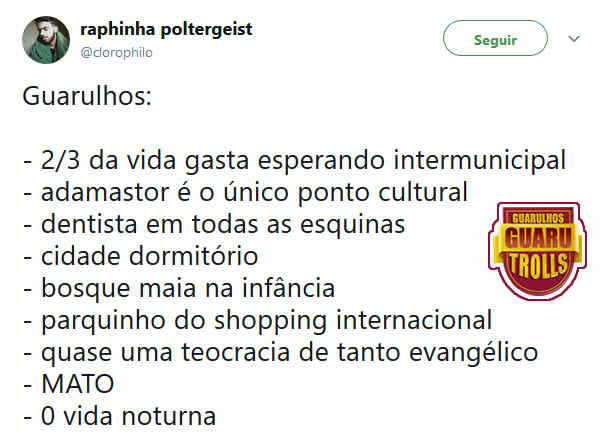Select the 'bosque maia na infância' line
The height and width of the screenshot is (437, 615).
pyautogui.click(x=179, y=288)
